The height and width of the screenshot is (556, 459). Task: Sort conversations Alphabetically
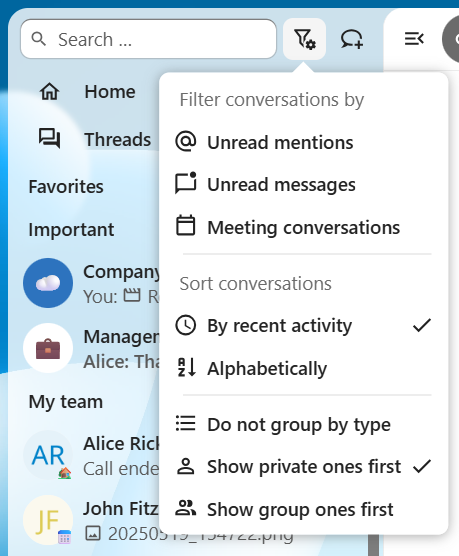(x=304, y=368)
